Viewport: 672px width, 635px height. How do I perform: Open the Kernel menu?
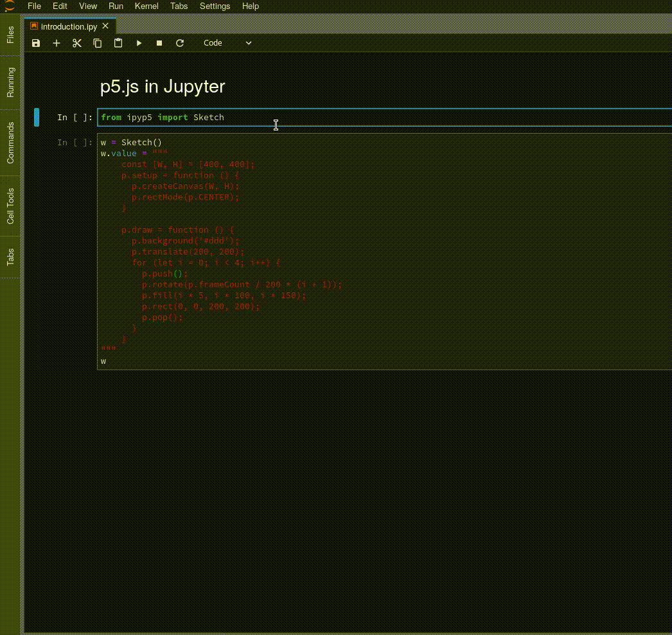(146, 6)
